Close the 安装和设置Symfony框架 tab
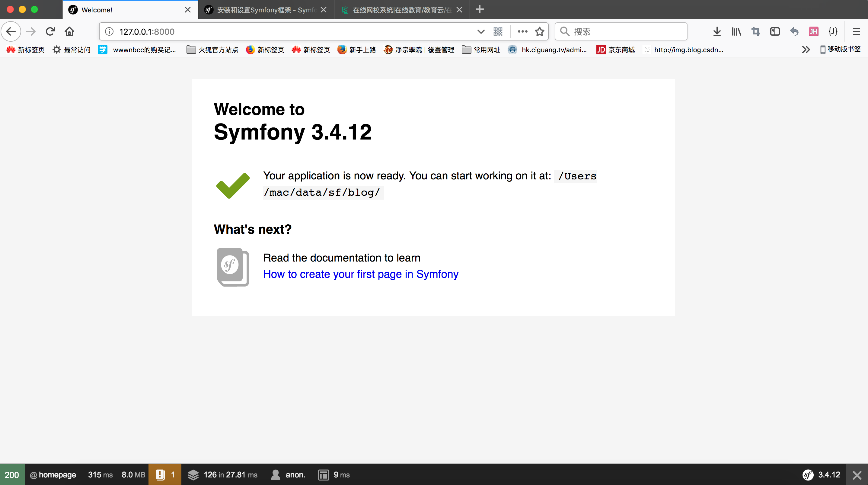The height and width of the screenshot is (485, 868). [x=324, y=10]
